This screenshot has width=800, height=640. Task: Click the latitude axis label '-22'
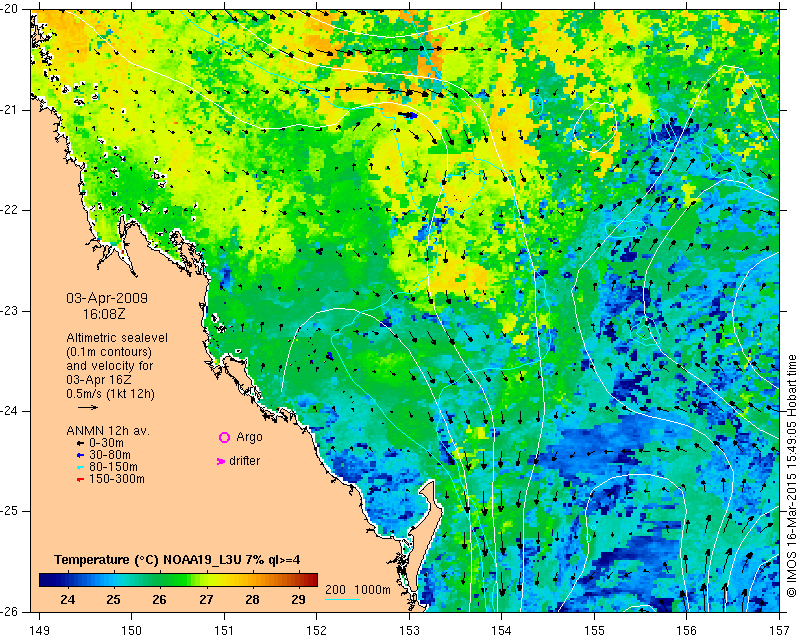point(10,210)
